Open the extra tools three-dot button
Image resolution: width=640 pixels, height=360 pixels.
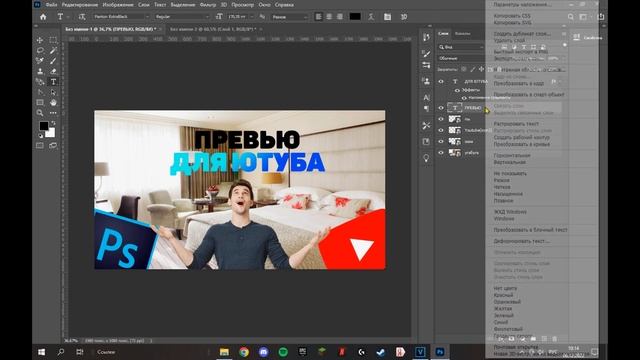[53, 113]
